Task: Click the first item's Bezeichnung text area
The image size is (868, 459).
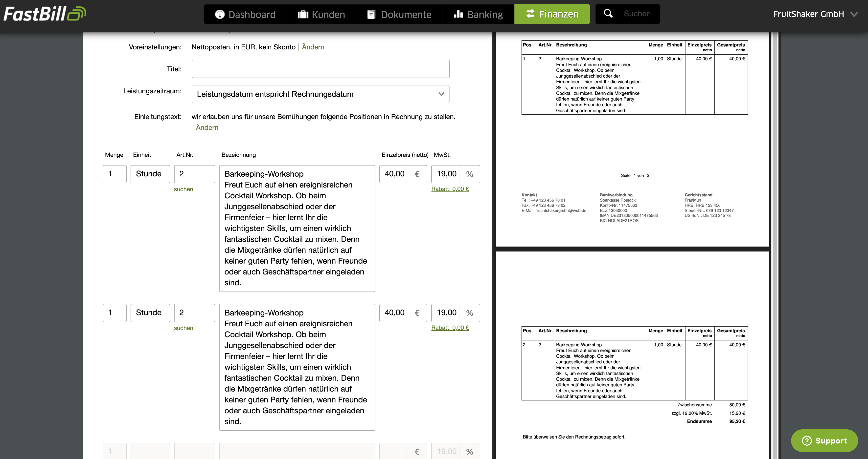Action: click(x=297, y=229)
